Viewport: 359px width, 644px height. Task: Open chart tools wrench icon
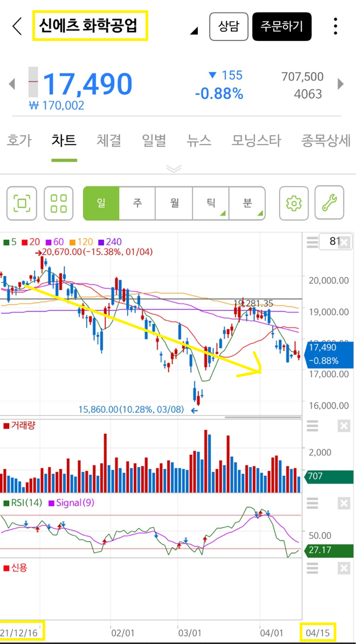pos(329,203)
